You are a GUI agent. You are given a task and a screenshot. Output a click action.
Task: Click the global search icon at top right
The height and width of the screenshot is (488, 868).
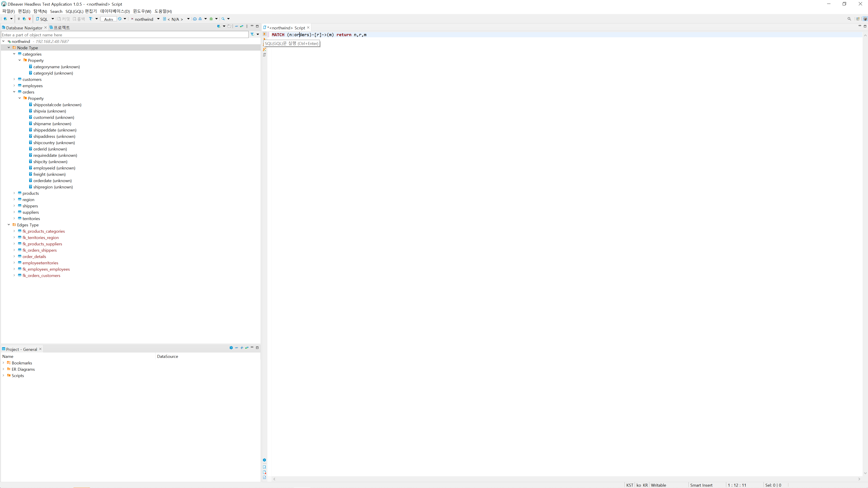click(x=849, y=19)
